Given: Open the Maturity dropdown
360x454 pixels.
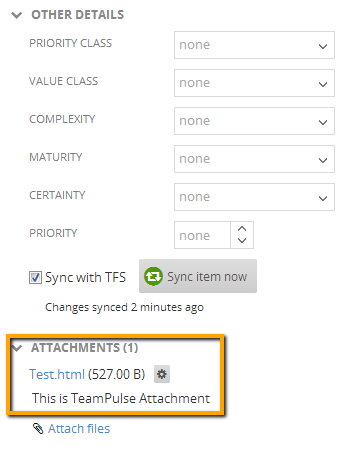Looking at the screenshot, I should tap(254, 159).
